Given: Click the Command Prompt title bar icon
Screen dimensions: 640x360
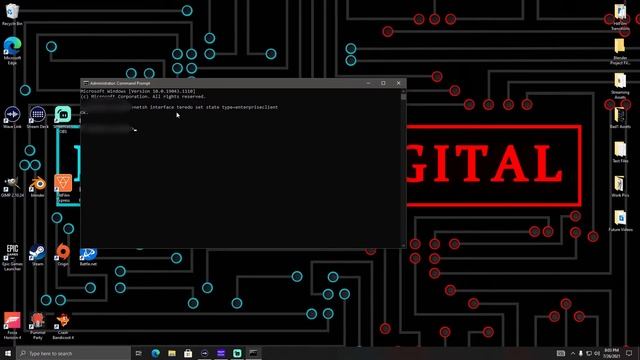Looking at the screenshot, I should point(86,83).
